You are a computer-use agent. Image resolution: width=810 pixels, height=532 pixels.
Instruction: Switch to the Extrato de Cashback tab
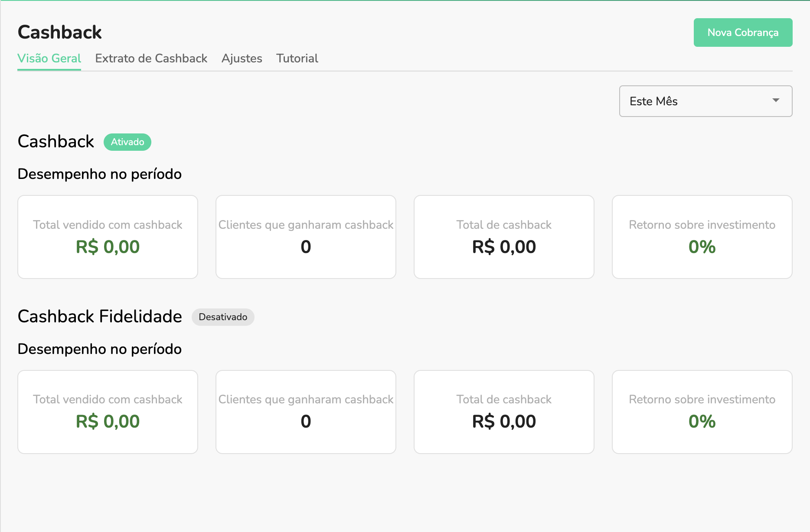(x=151, y=58)
